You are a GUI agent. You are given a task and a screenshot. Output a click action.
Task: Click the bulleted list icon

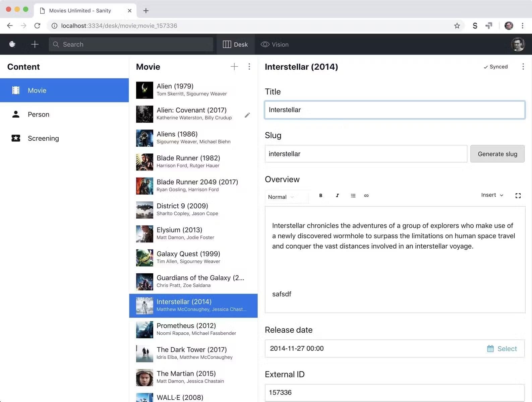click(353, 196)
